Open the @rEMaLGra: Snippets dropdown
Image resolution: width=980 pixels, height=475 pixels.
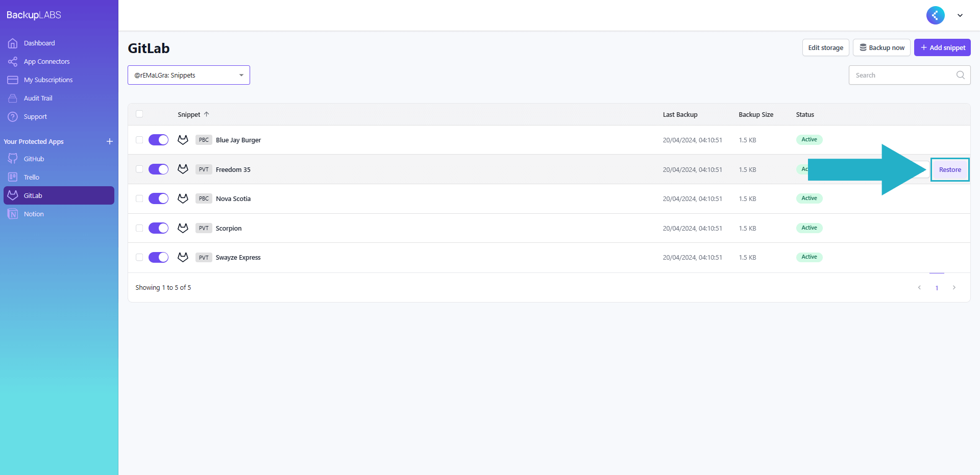click(189, 75)
